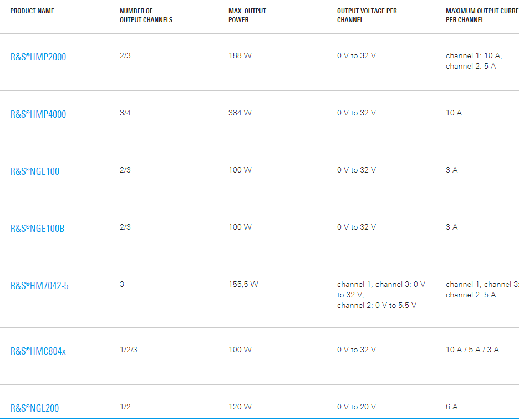Click the 3/4 output channels value

click(125, 113)
